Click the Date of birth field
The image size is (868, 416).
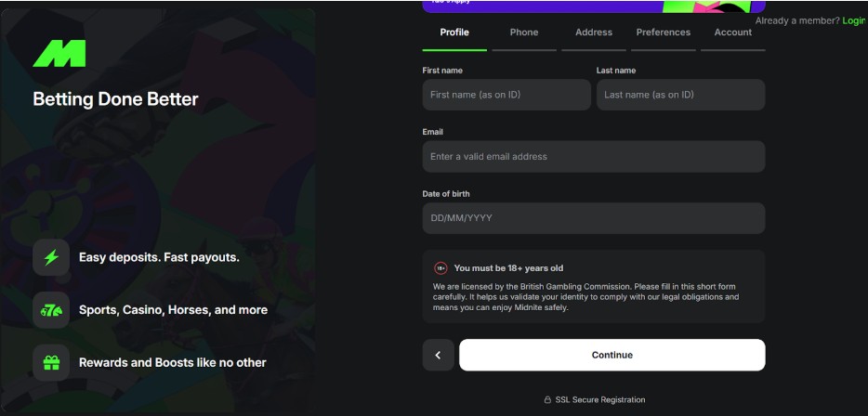pos(594,218)
